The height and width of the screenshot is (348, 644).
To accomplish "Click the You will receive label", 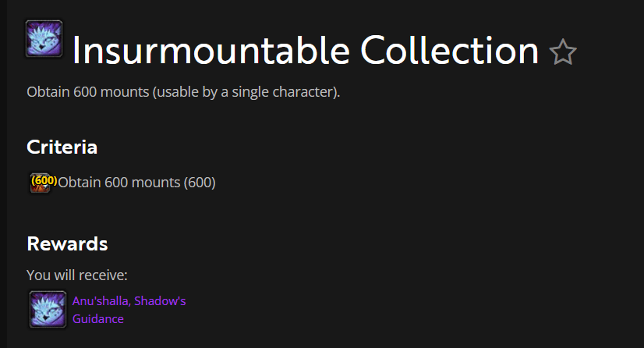I will (x=76, y=275).
